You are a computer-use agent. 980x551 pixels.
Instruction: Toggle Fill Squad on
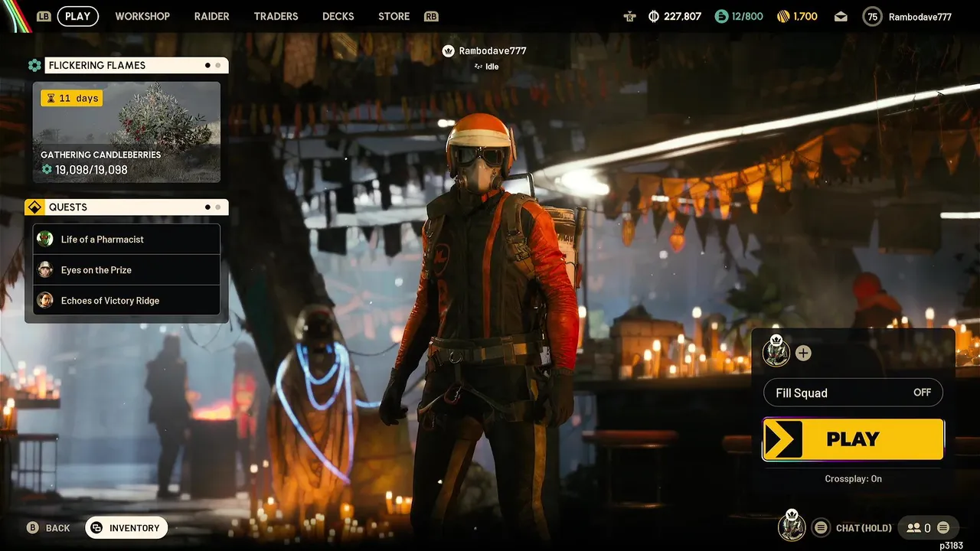(x=853, y=393)
